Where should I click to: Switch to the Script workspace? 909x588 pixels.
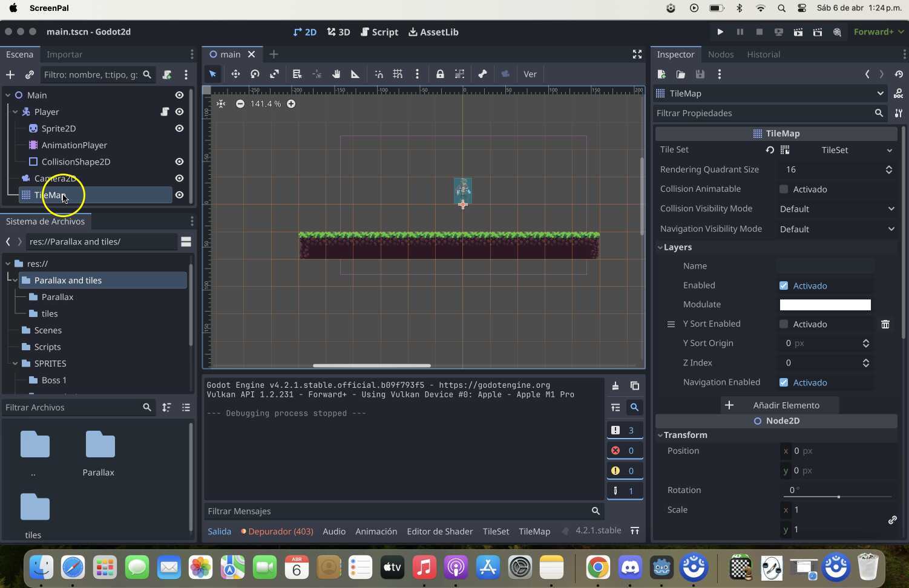pyautogui.click(x=379, y=32)
